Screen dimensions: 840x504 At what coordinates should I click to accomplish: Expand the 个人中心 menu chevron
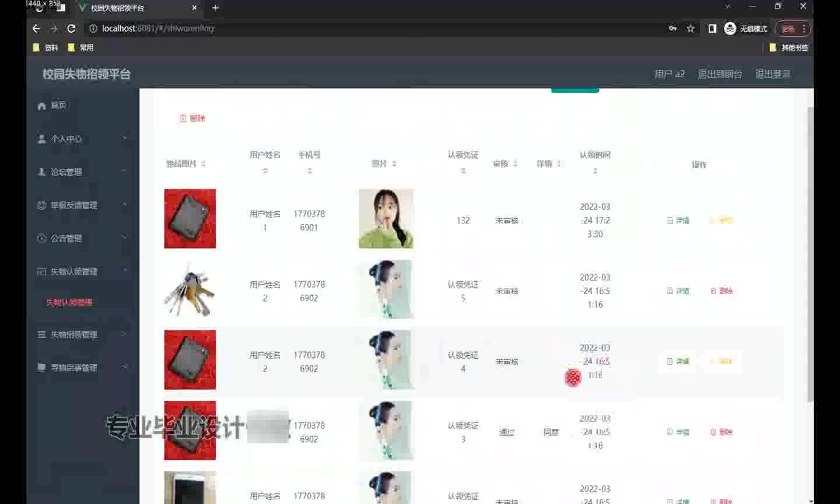[124, 138]
